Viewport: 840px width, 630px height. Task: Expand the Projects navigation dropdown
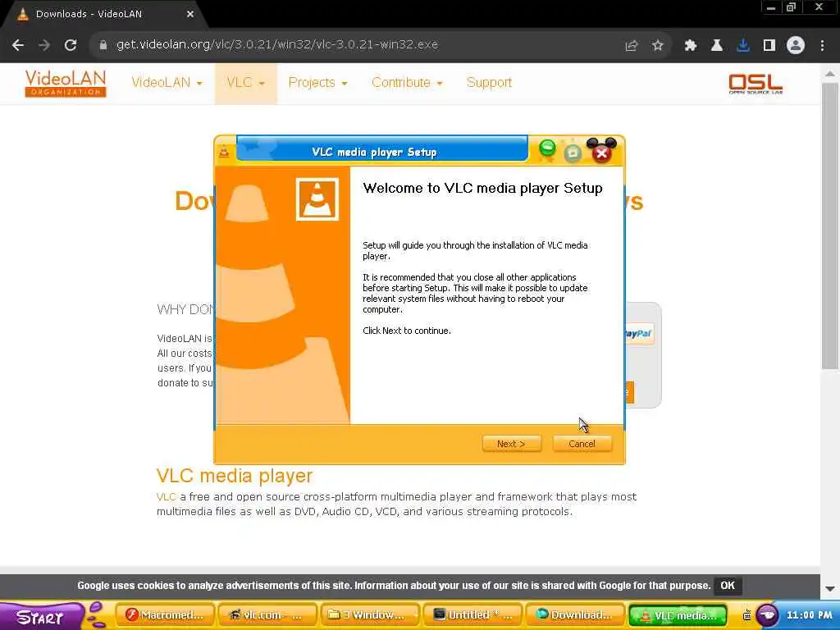[x=317, y=83]
